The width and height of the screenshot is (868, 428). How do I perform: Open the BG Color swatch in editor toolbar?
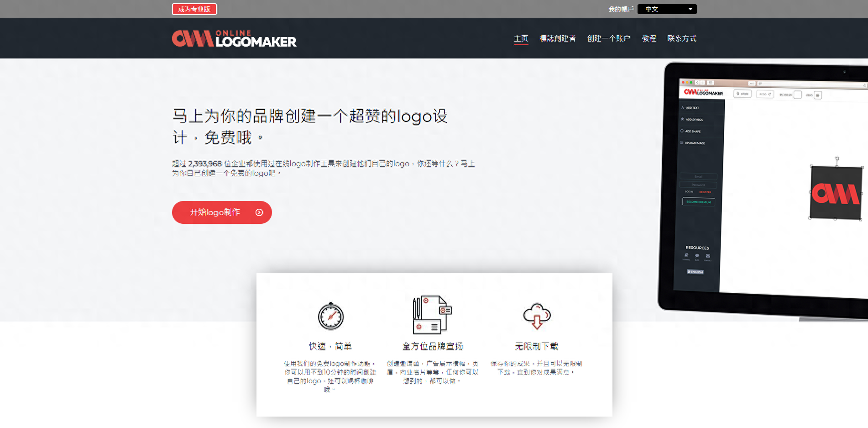797,95
